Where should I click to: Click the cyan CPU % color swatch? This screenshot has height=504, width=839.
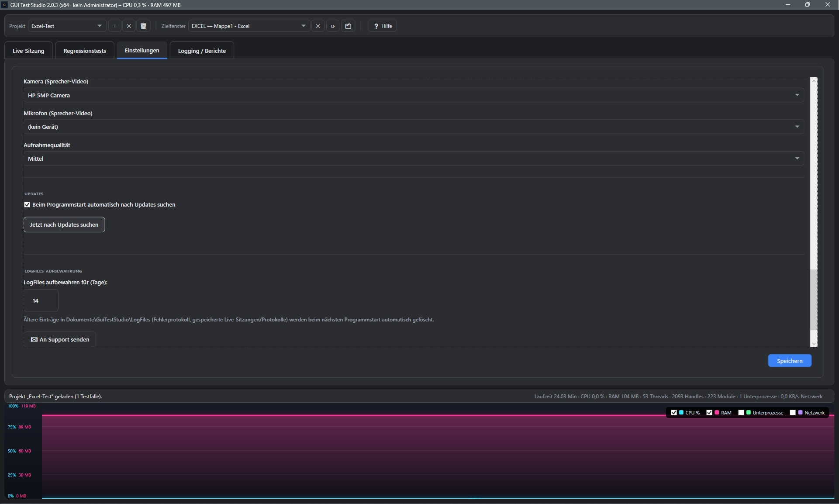pyautogui.click(x=681, y=413)
